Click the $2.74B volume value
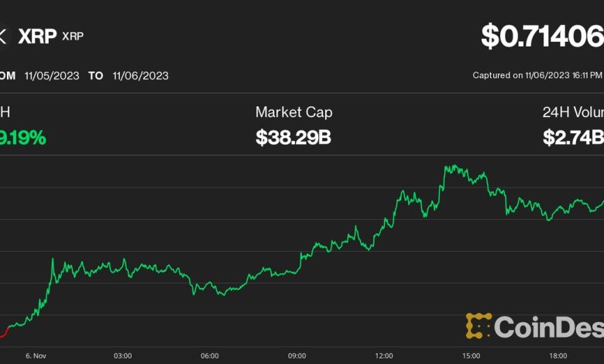604x364 pixels. tap(573, 139)
